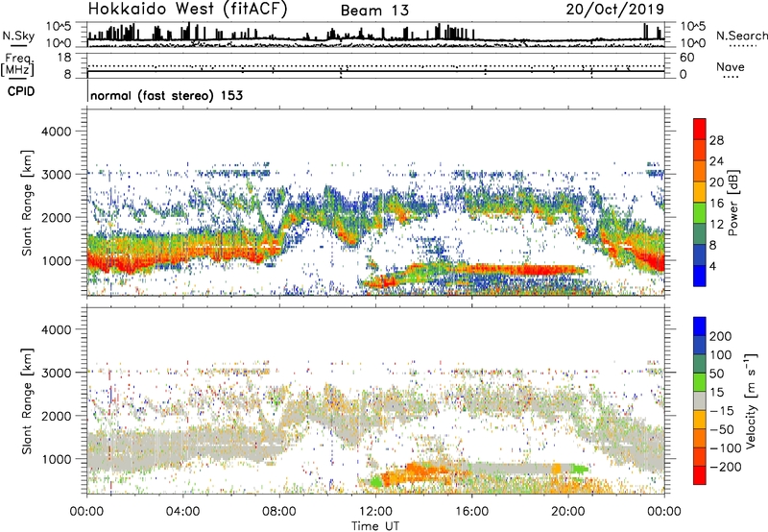Pick the gray velocity colorbar segment (-15 to 15)

pos(700,400)
